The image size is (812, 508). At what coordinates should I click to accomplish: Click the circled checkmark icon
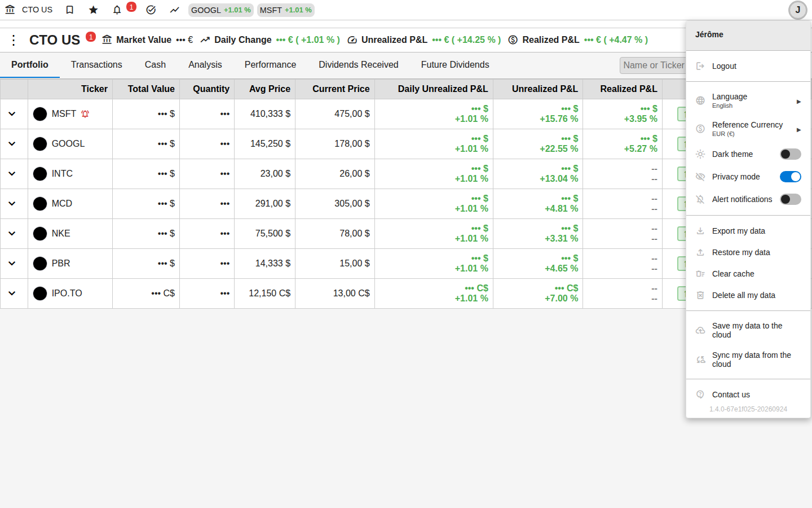tap(151, 10)
